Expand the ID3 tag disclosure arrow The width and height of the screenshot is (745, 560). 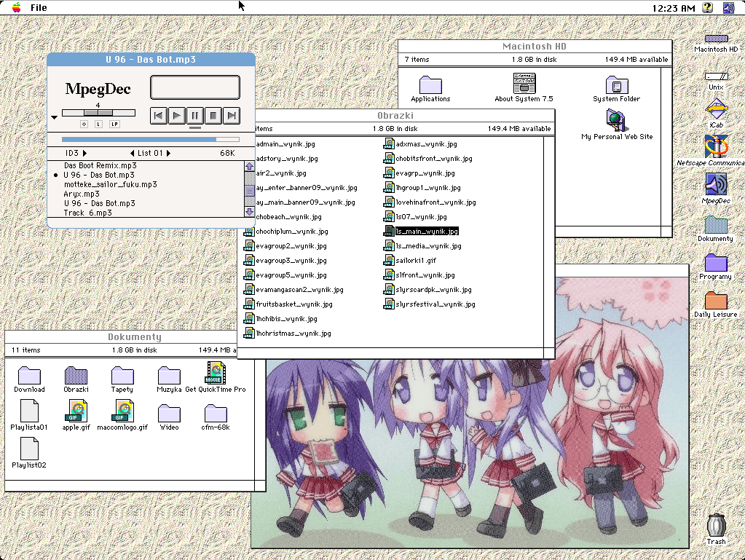click(x=84, y=154)
